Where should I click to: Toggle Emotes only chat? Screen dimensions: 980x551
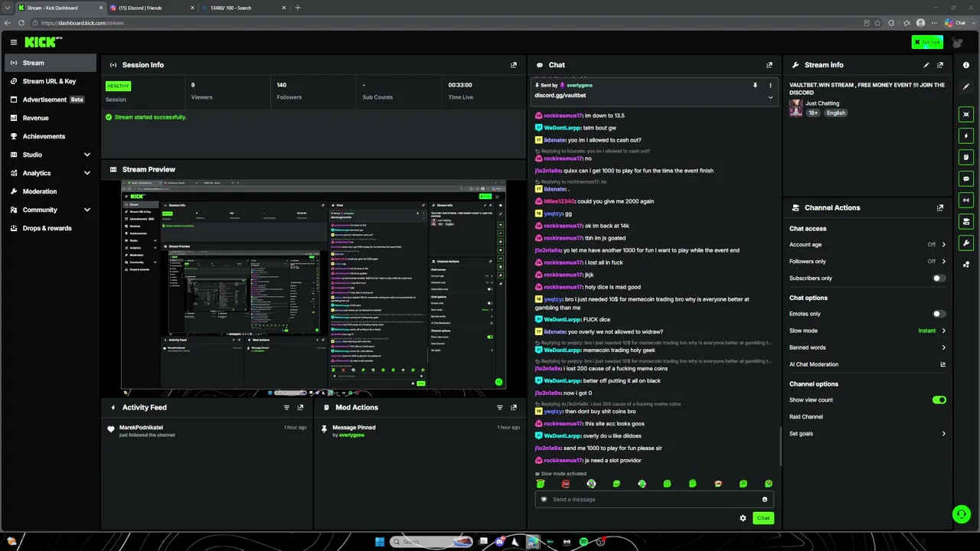(939, 314)
